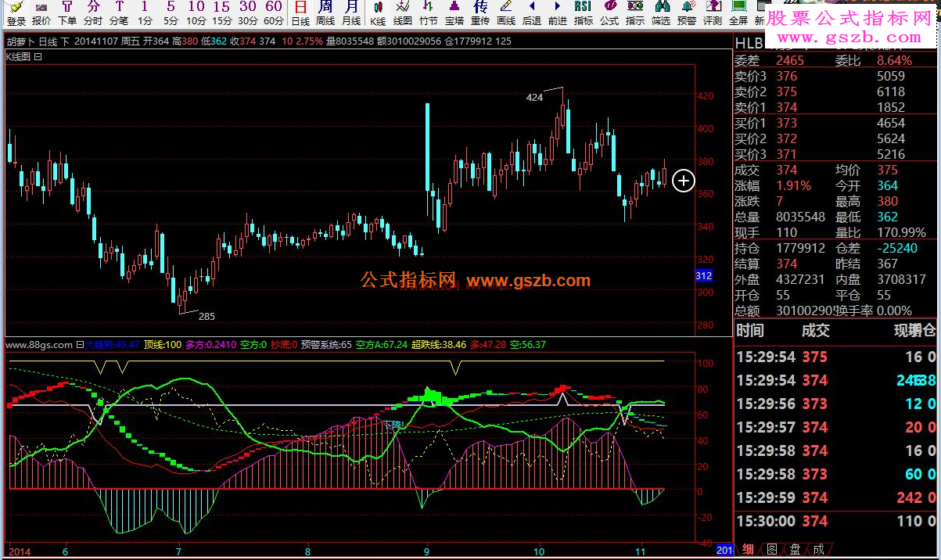Click the 285 low price label
Image resolution: width=941 pixels, height=560 pixels.
point(207,317)
